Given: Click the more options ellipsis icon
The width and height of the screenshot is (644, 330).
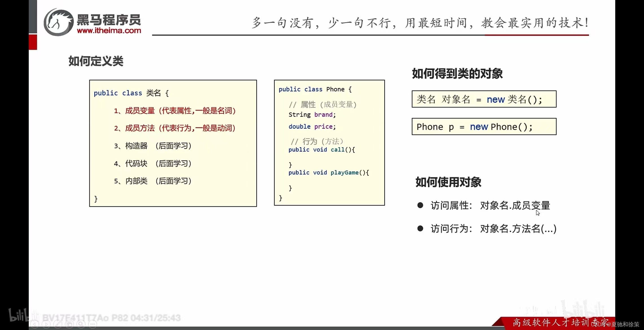Looking at the screenshot, I should pyautogui.click(x=93, y=324).
